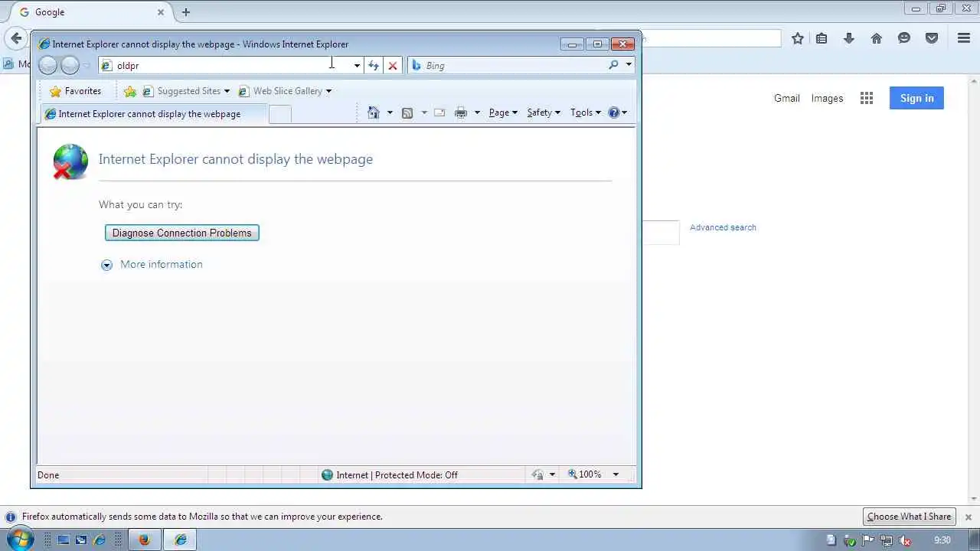Open the Google apps grid icon
Viewport: 980px width, 551px height.
coord(867,98)
